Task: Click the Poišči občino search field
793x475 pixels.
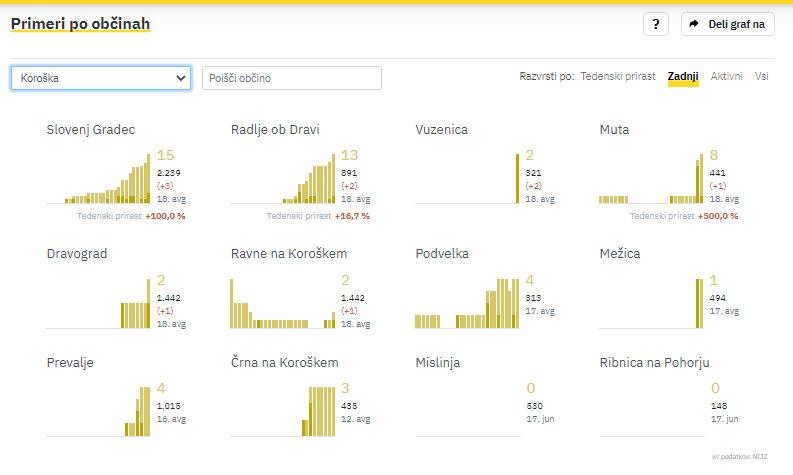Action: 292,78
